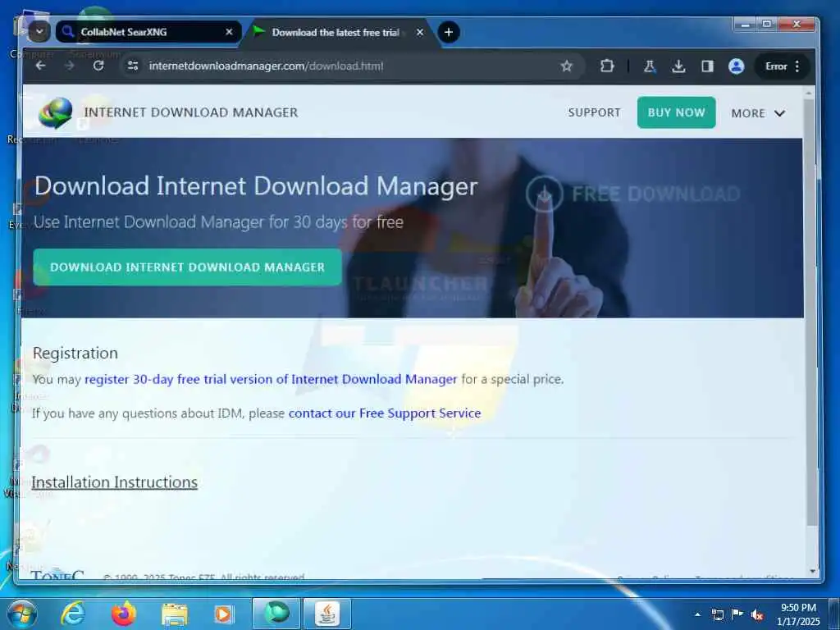The width and height of the screenshot is (840, 630).
Task: Click the Download Internet Download Manager heading
Action: point(256,186)
